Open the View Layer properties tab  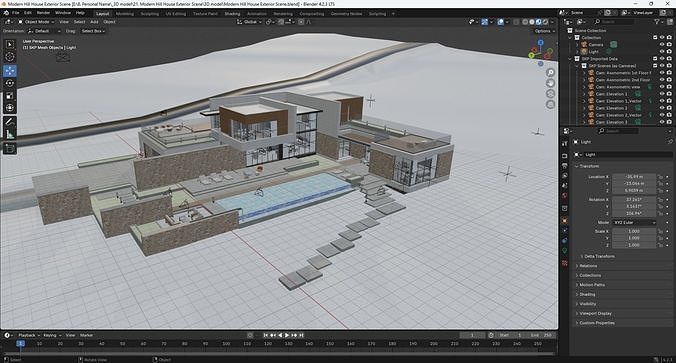click(565, 176)
